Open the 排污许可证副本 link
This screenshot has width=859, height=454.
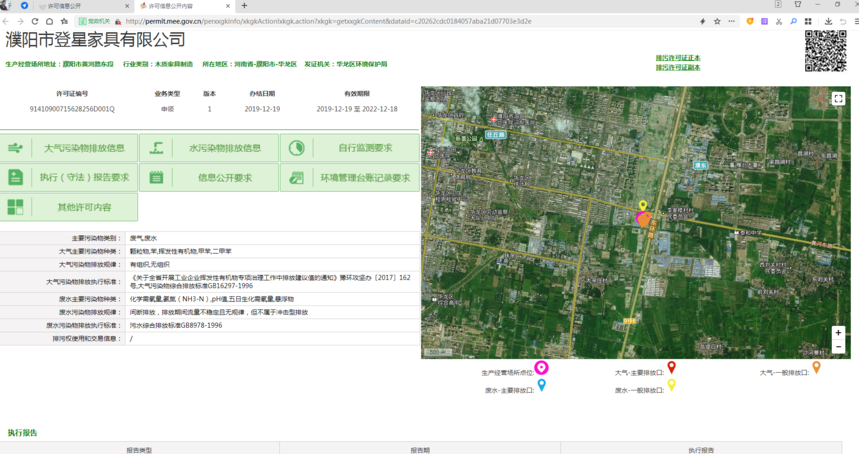[x=678, y=68]
